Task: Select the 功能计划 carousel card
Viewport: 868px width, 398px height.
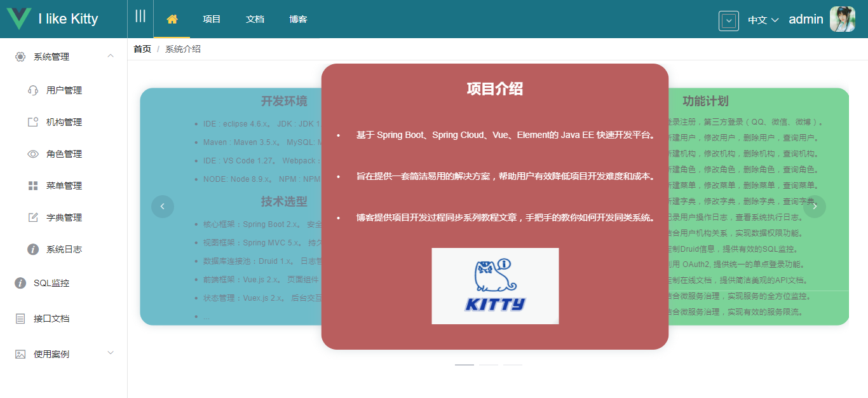Action: [759, 207]
